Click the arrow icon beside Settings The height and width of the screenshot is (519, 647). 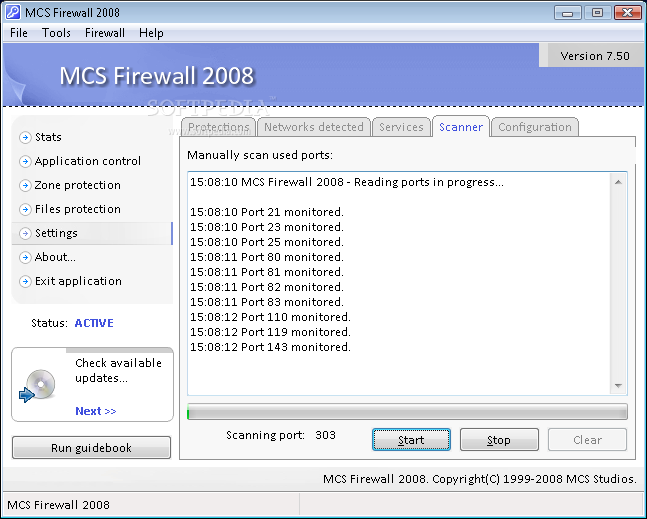point(25,233)
